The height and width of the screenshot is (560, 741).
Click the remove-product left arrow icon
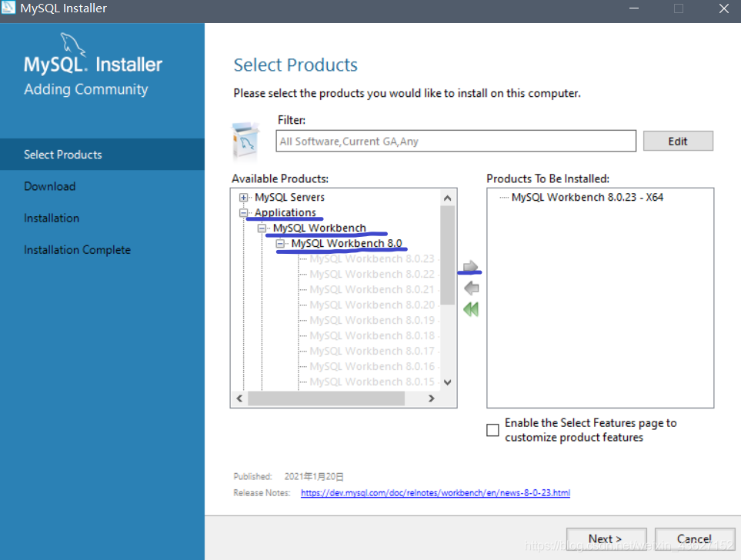pyautogui.click(x=471, y=288)
